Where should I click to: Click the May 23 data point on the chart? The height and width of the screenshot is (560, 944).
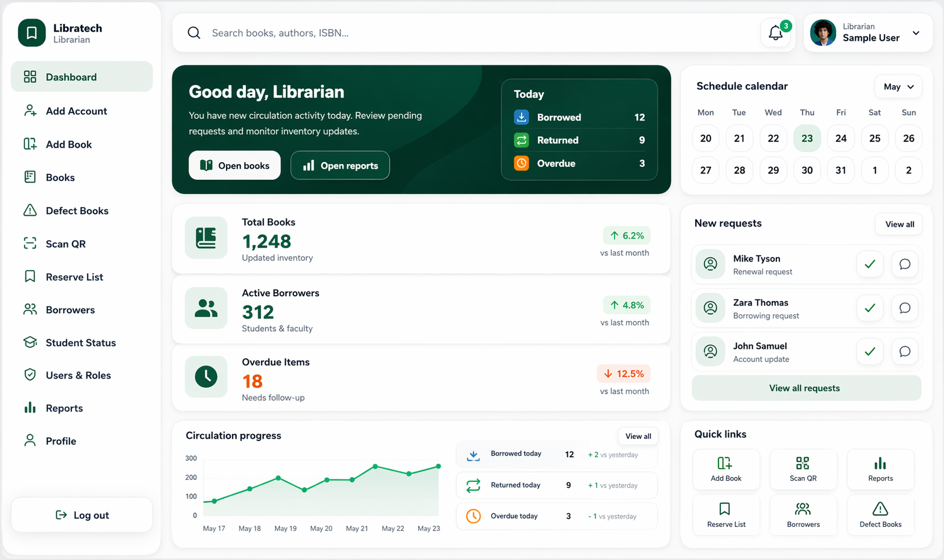(438, 466)
